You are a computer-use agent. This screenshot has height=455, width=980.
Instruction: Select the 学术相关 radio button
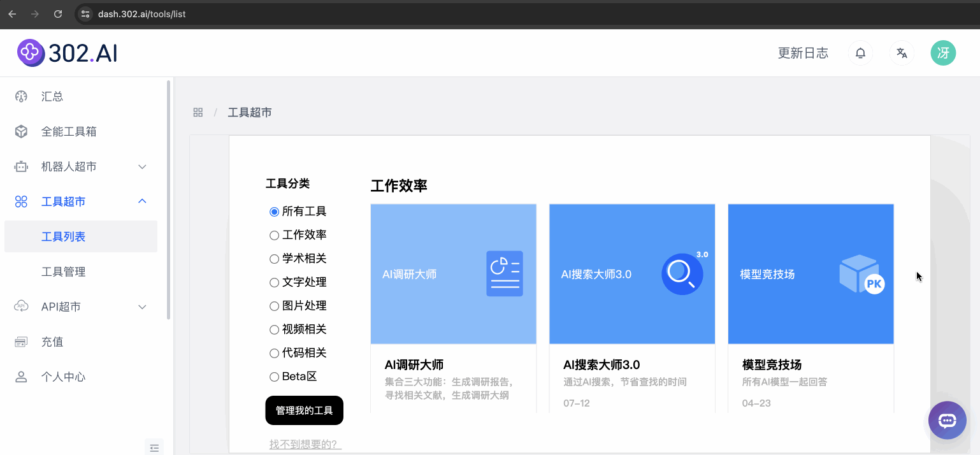(x=274, y=259)
